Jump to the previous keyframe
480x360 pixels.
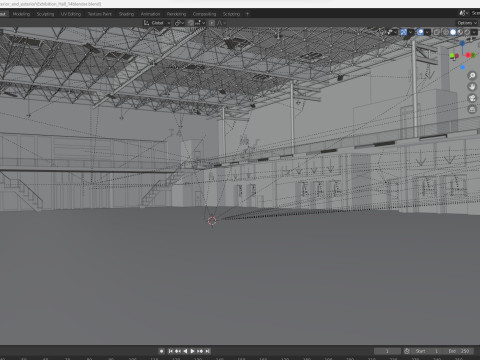[x=178, y=351]
